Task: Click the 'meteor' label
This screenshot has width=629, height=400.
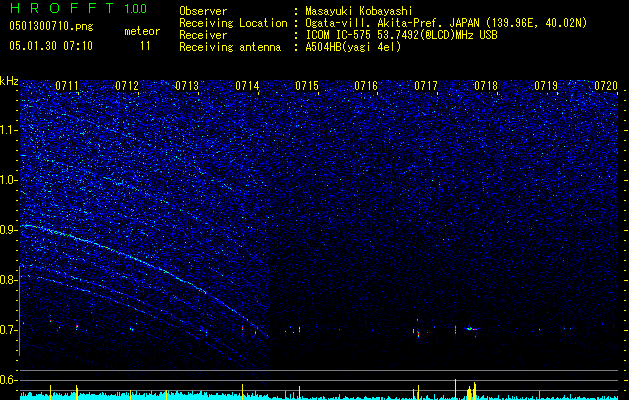Action: coord(142,31)
